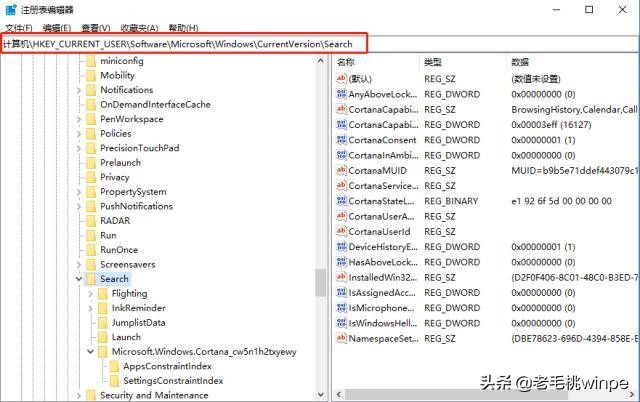Collapse Microsoft.Windows.Cortana_cw5n1h2txyewy key
Screen dimensions: 640x402
(91, 352)
